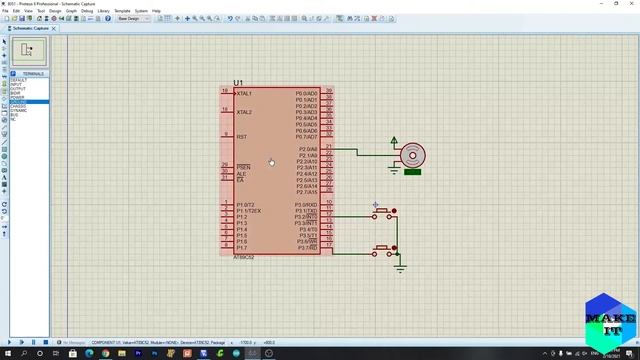The height and width of the screenshot is (360, 640).
Task: Close the Schematic Capture tab
Action: [53, 29]
